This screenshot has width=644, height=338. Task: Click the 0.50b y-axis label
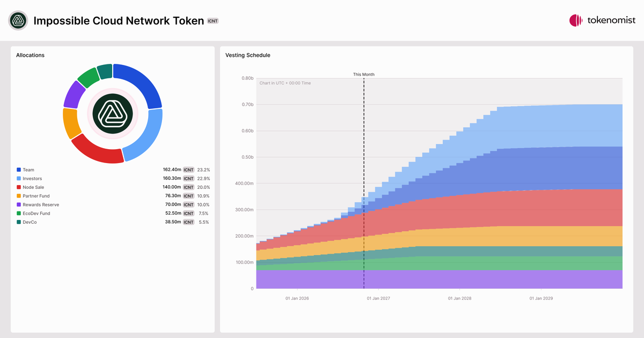(247, 157)
